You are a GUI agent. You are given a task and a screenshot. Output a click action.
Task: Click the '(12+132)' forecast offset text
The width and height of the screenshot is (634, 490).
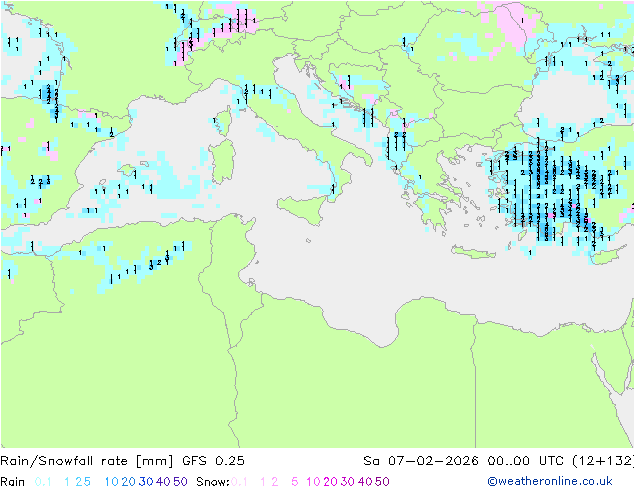coord(603,461)
